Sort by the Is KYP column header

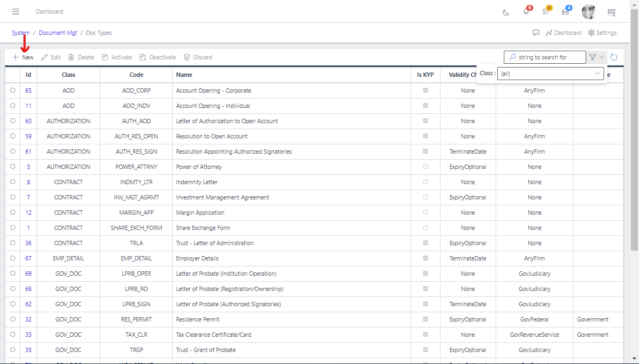[425, 75]
